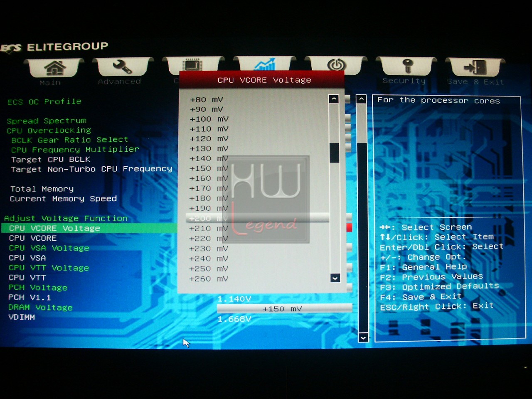Click the Adjust Voltage Function heading

point(66,218)
